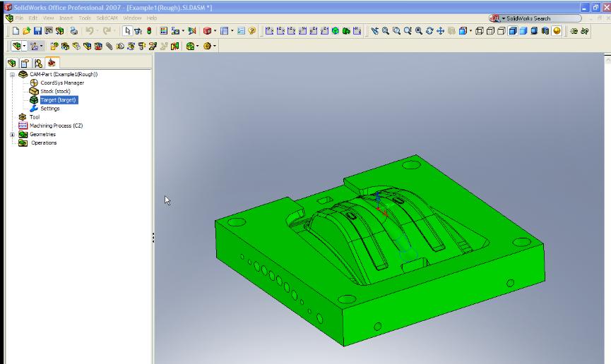611x364 pixels.
Task: Open the Help menu
Action: click(x=152, y=18)
